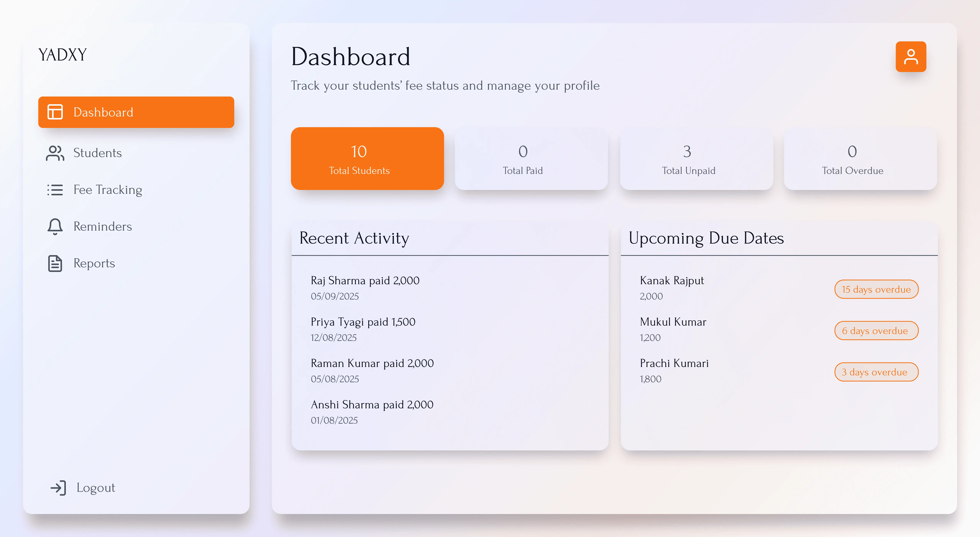Click the Dashboard layout icon in sidebar

coord(55,112)
